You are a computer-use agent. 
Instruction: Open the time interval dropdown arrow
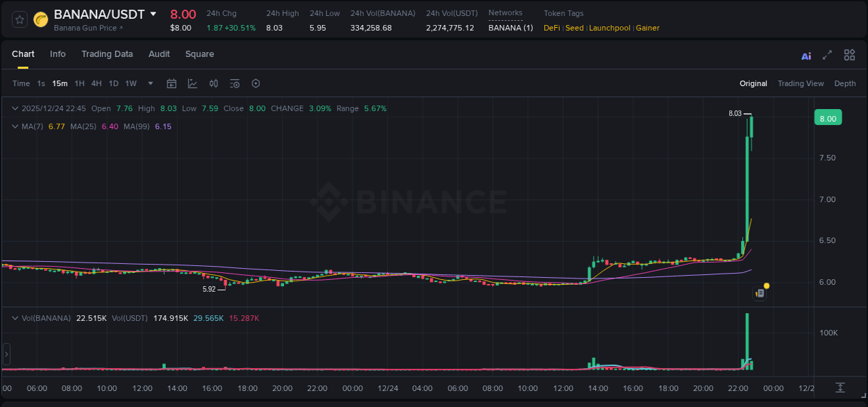149,83
